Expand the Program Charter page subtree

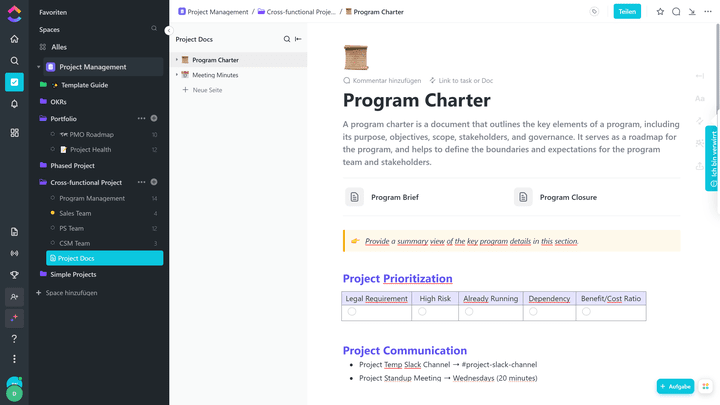177,60
